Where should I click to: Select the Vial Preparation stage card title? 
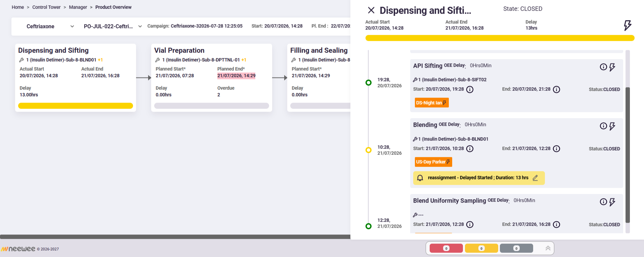point(179,50)
